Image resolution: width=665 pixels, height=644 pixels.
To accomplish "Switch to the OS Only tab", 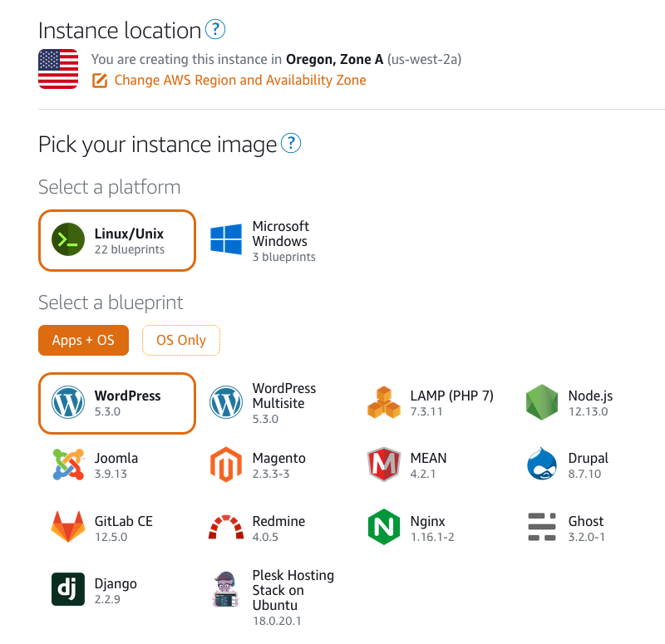I will tap(181, 340).
